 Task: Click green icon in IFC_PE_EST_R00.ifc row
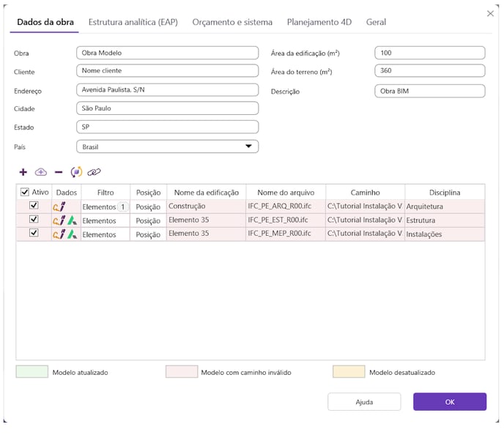pyautogui.click(x=72, y=220)
